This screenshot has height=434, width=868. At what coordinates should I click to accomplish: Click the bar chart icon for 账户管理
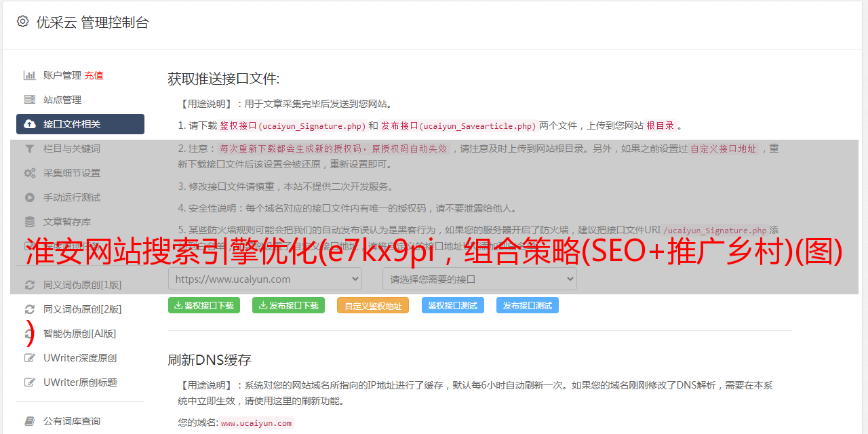click(30, 75)
